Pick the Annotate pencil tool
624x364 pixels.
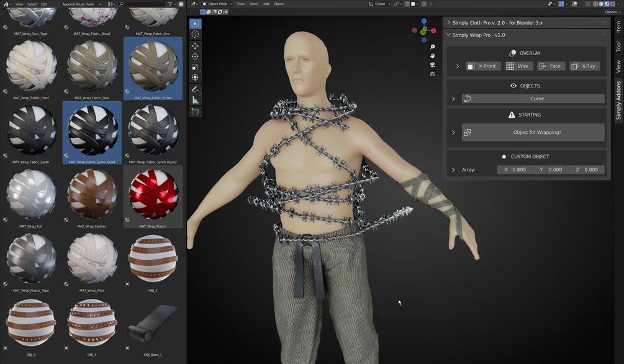tap(195, 89)
